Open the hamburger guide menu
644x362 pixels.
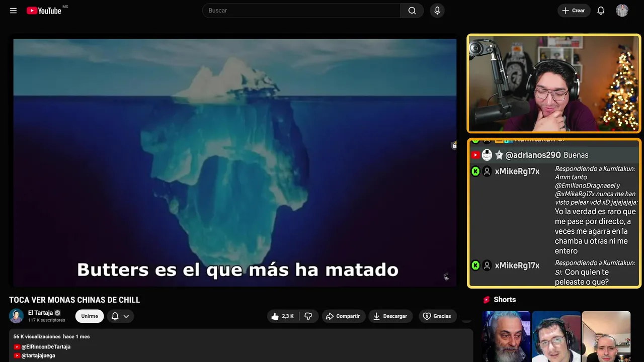(x=13, y=11)
